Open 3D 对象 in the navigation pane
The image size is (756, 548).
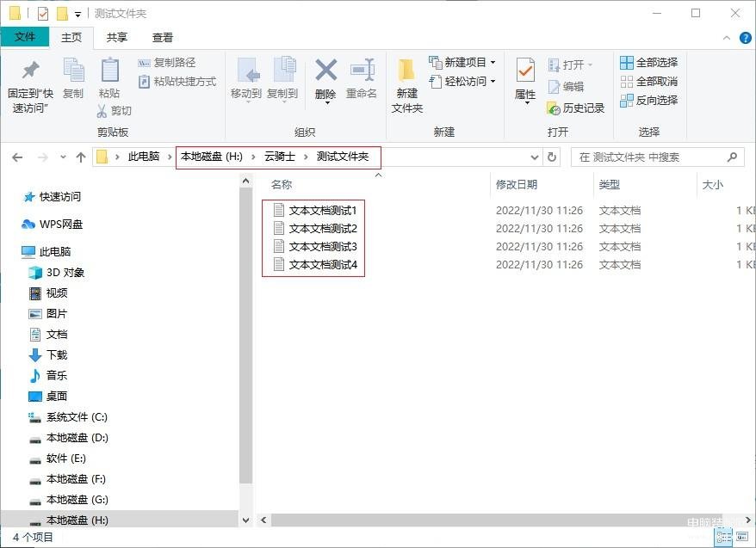click(x=57, y=273)
